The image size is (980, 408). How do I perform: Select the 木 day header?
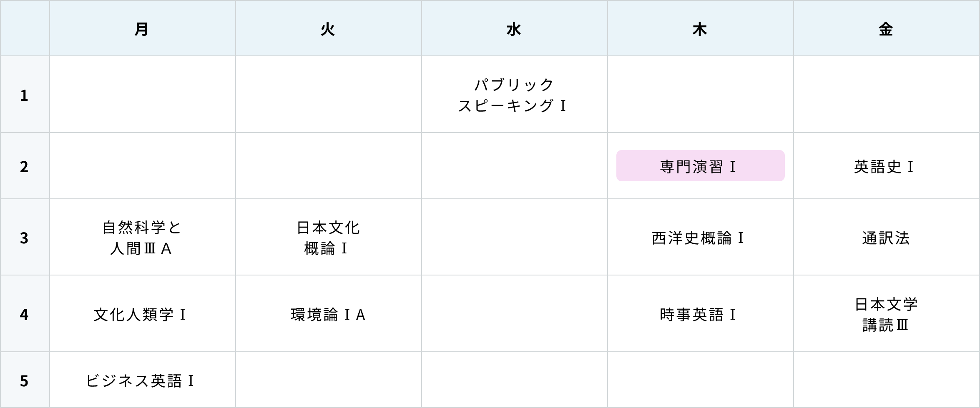click(701, 28)
